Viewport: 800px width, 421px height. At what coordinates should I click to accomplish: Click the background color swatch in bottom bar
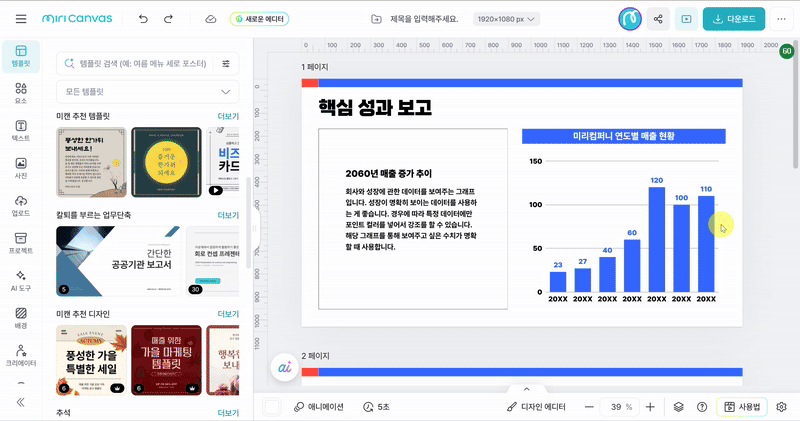[271, 407]
